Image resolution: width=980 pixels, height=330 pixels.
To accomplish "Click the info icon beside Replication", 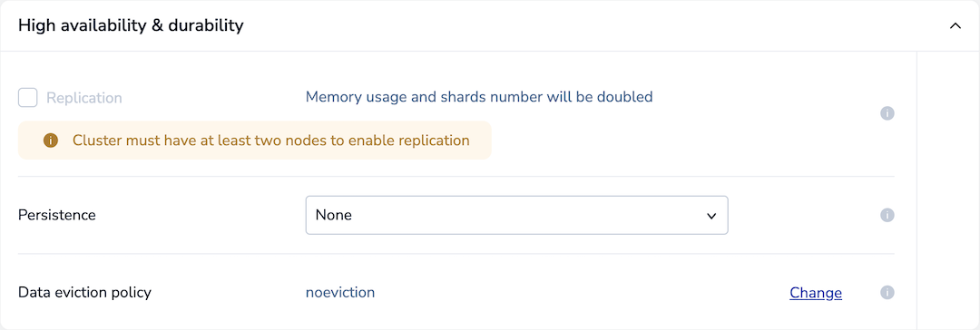I will tap(887, 113).
